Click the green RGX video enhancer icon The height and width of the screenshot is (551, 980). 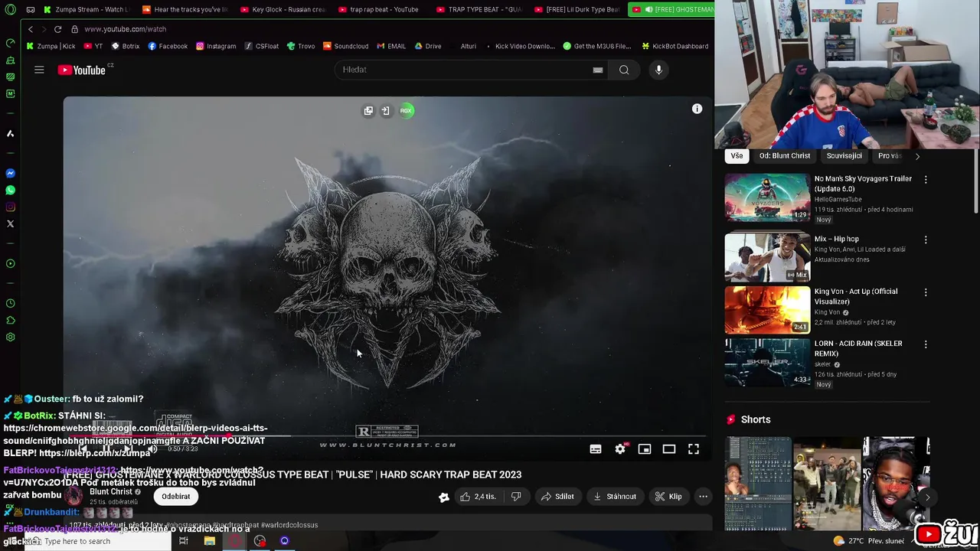tap(406, 110)
